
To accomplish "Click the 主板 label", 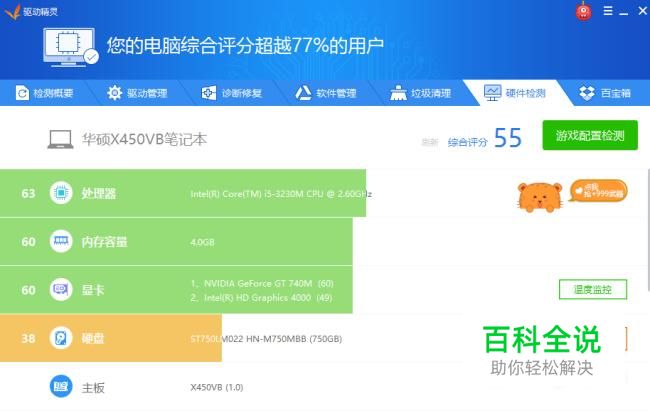I will pos(93,388).
